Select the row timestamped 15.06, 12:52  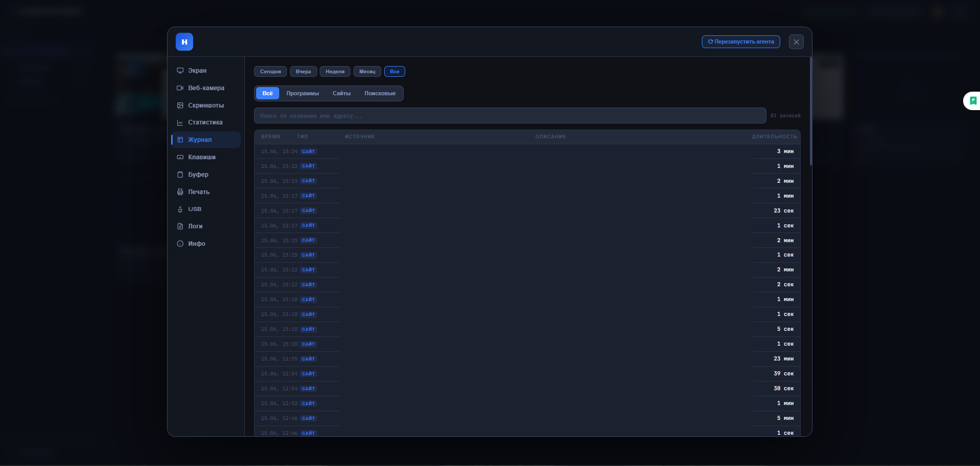[527, 404]
